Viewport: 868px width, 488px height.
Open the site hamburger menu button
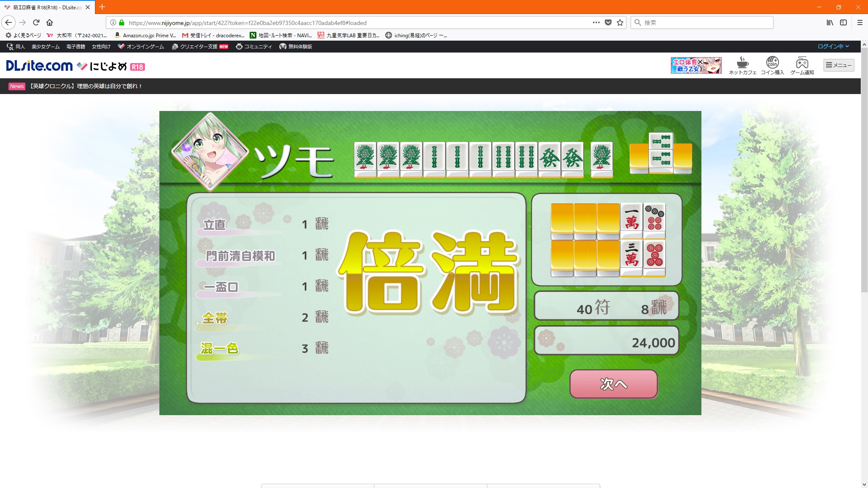[x=838, y=65]
